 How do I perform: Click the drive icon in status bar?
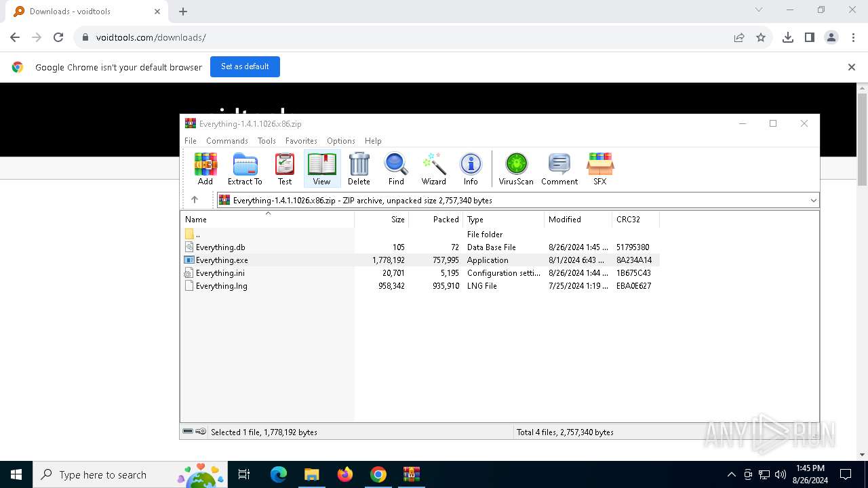(x=189, y=432)
